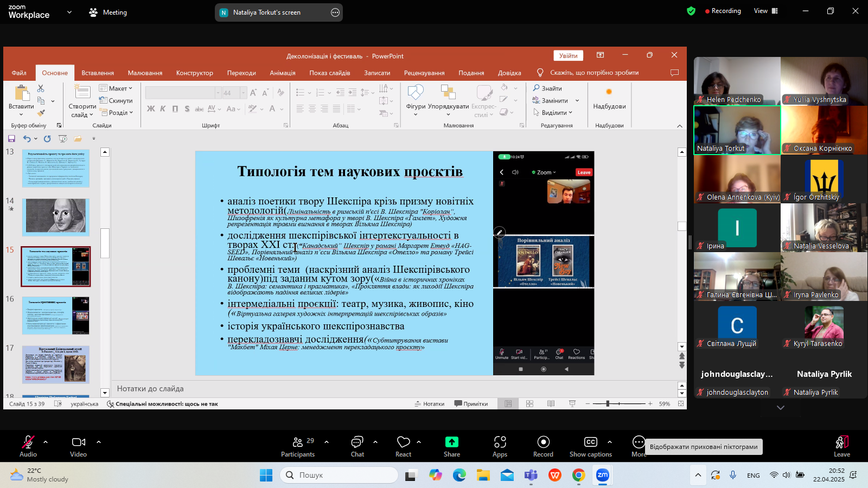Open the Participants list
Image resolution: width=868 pixels, height=488 pixels.
pos(298,442)
